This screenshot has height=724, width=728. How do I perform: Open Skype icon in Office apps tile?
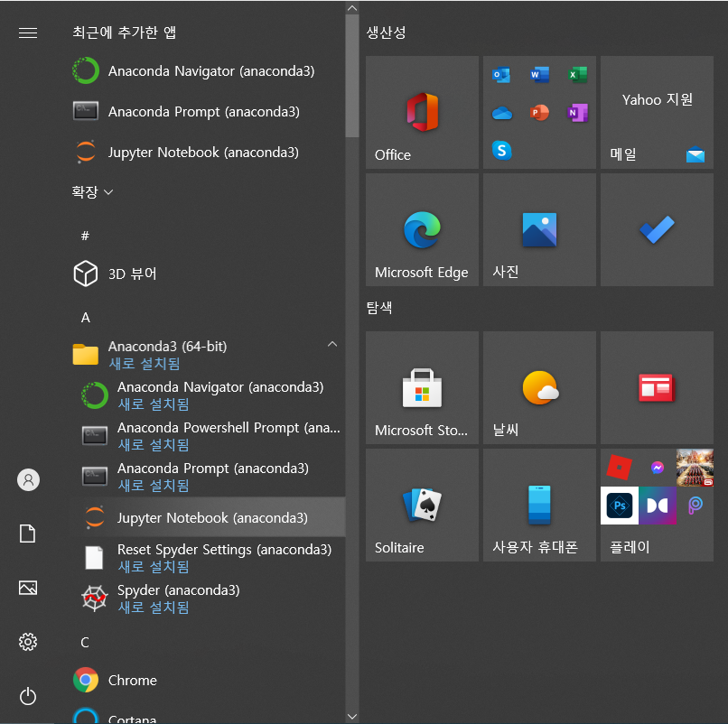tap(502, 151)
